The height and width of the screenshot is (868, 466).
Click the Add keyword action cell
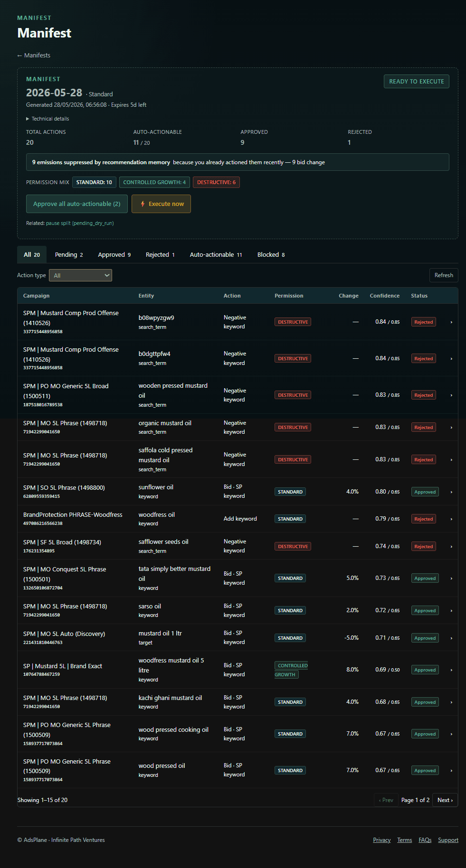coord(240,519)
